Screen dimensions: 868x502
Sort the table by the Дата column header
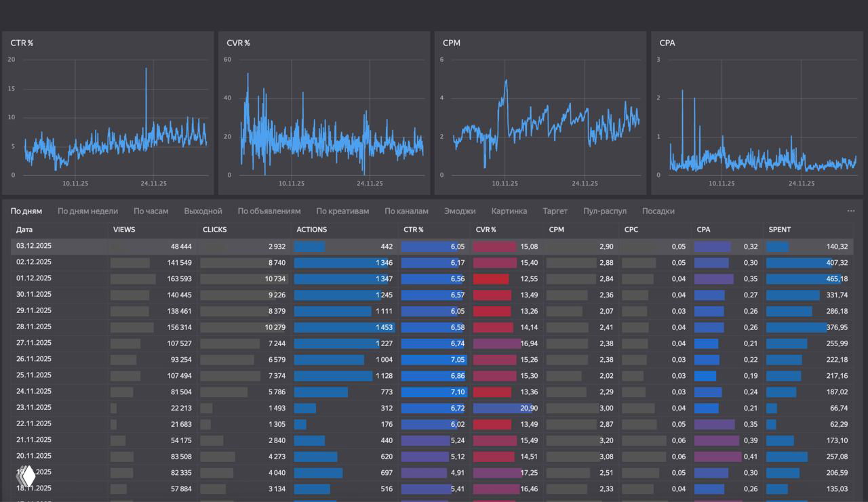(x=24, y=230)
